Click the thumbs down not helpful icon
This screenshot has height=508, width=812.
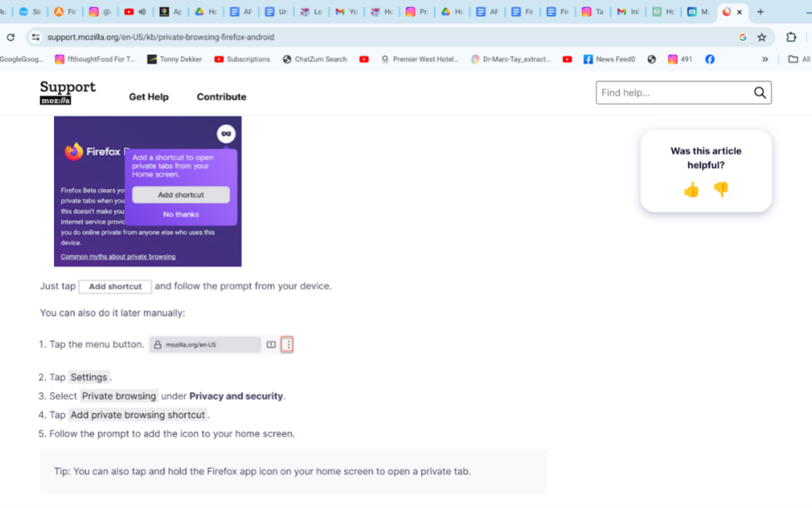(721, 190)
